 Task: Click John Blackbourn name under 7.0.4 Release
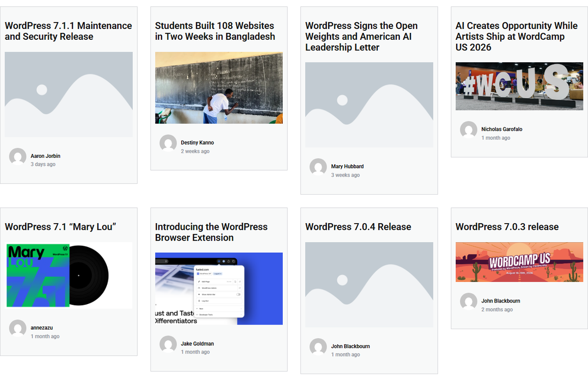(x=350, y=346)
